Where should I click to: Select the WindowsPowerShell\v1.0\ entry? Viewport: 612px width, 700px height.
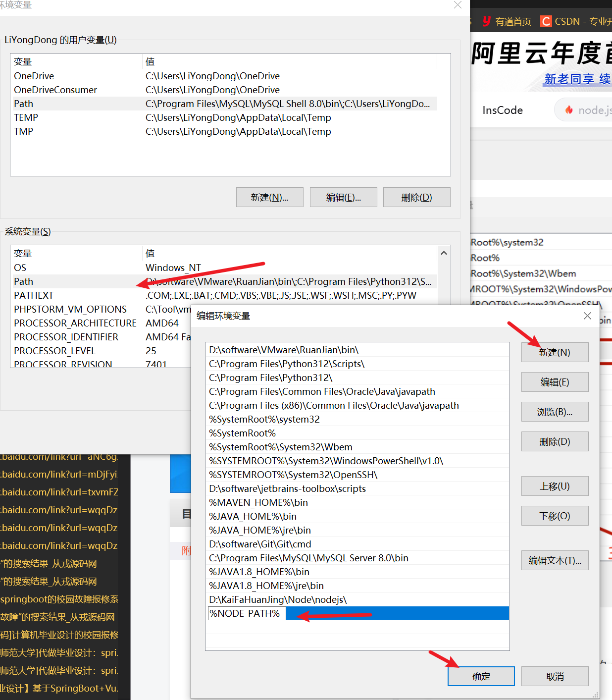coord(357,461)
